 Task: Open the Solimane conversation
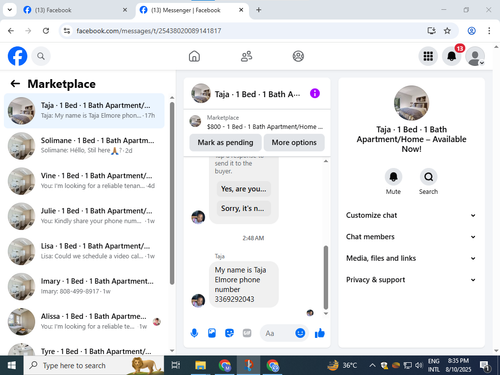[x=84, y=146]
